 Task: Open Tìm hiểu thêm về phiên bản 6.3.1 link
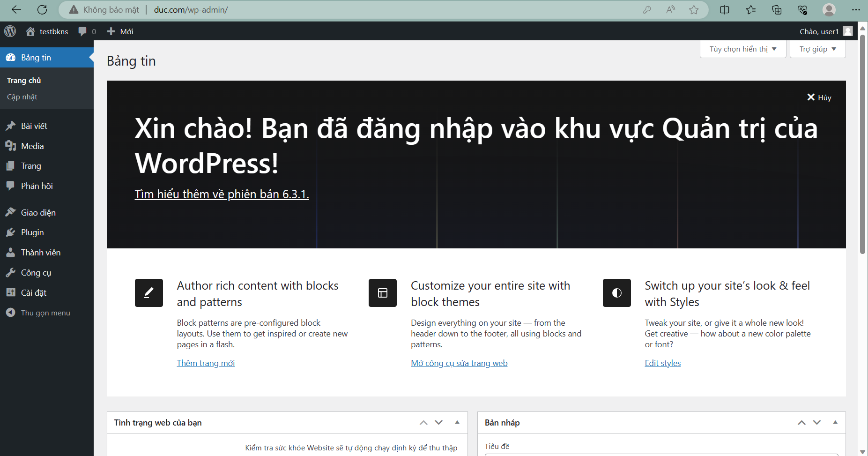[x=222, y=194]
